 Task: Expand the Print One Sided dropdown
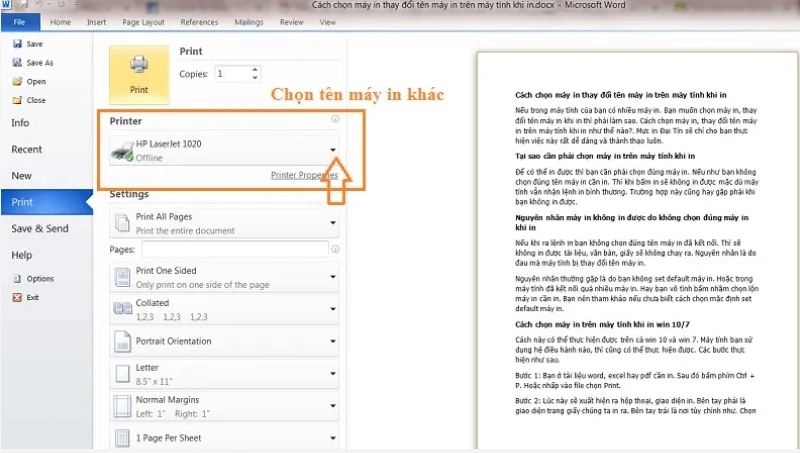point(333,277)
